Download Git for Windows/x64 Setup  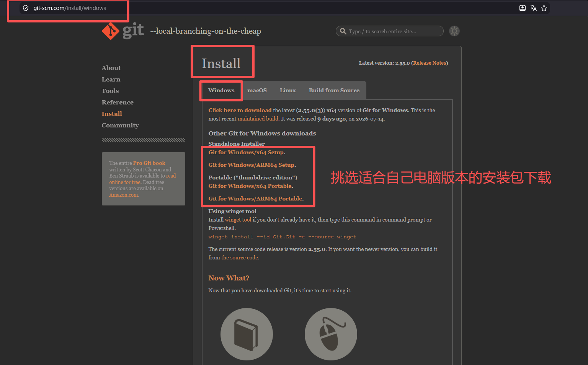[247, 152]
